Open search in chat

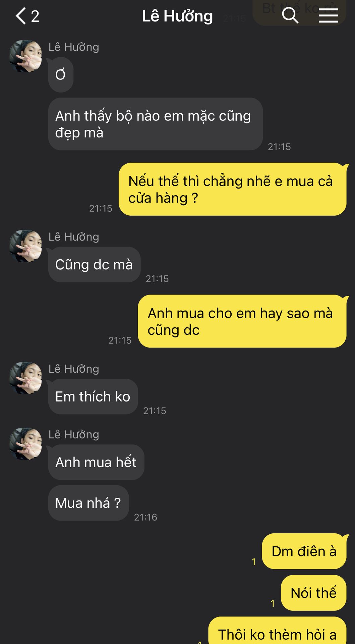point(290,15)
